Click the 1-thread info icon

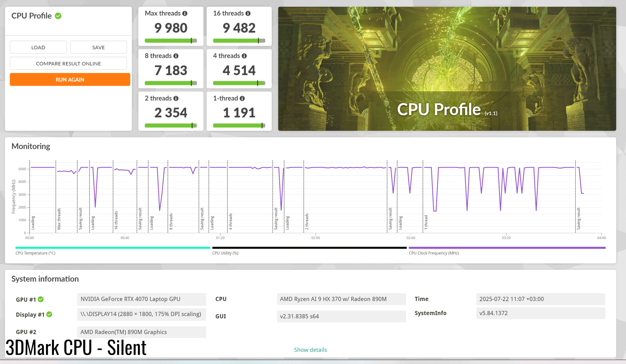tap(242, 98)
